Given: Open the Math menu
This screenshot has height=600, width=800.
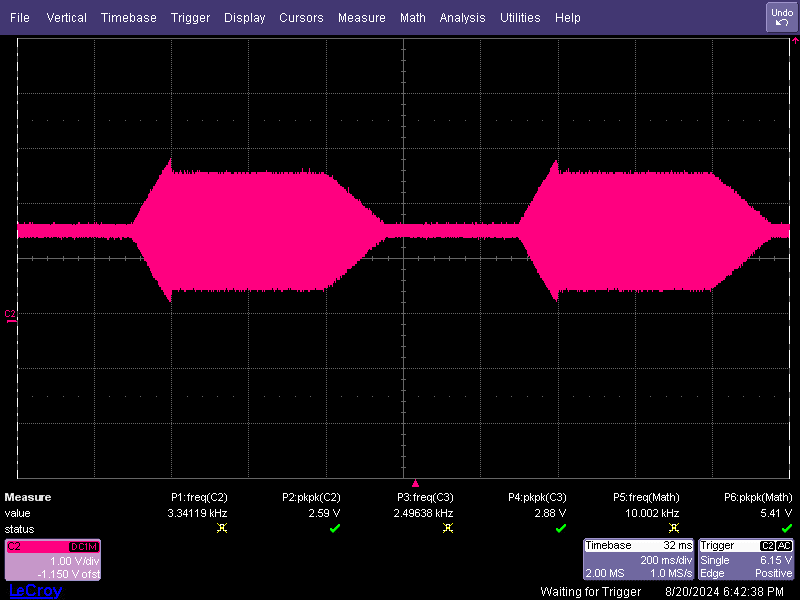Looking at the screenshot, I should click(412, 18).
